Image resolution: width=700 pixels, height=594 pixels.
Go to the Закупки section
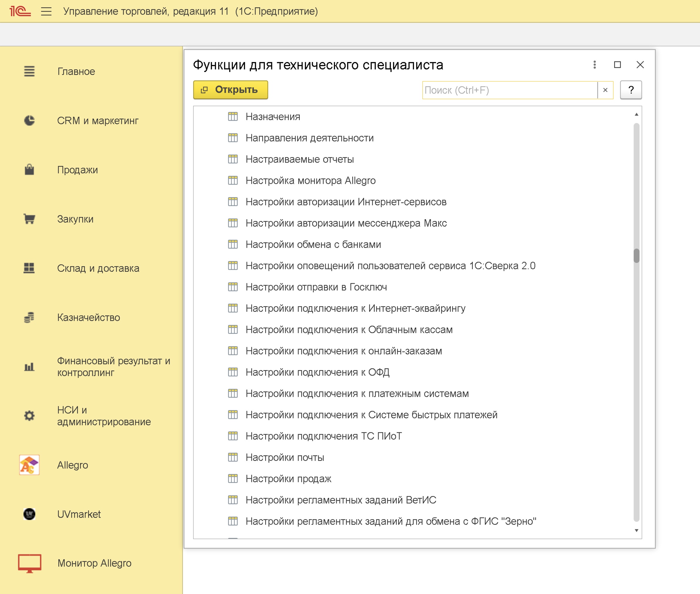click(76, 219)
